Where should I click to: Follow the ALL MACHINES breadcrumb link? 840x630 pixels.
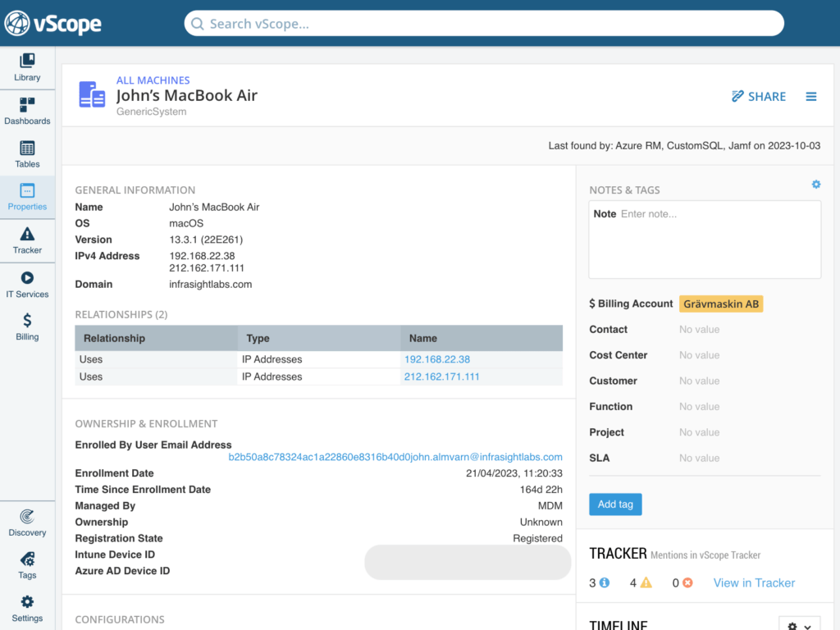pyautogui.click(x=153, y=80)
